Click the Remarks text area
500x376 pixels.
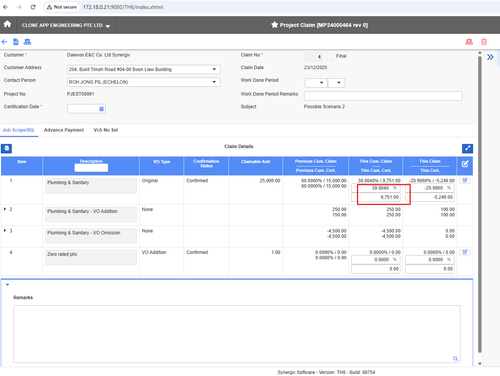(x=237, y=334)
